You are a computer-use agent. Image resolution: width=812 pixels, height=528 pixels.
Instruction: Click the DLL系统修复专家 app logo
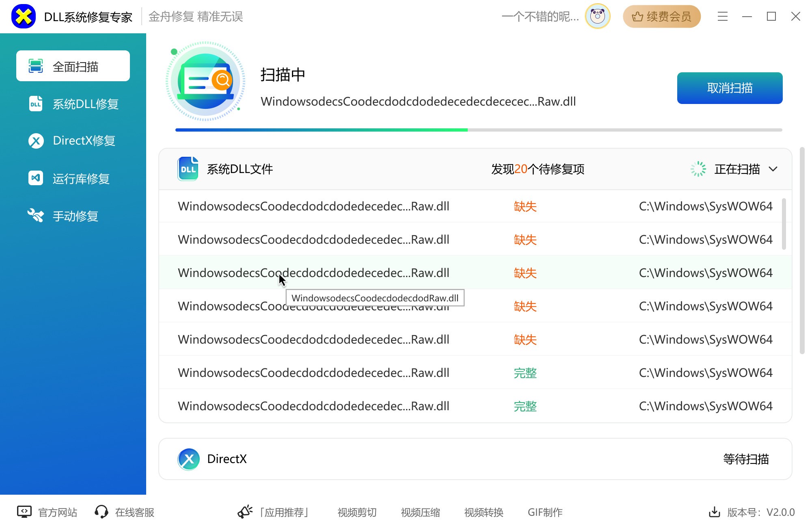pos(23,17)
